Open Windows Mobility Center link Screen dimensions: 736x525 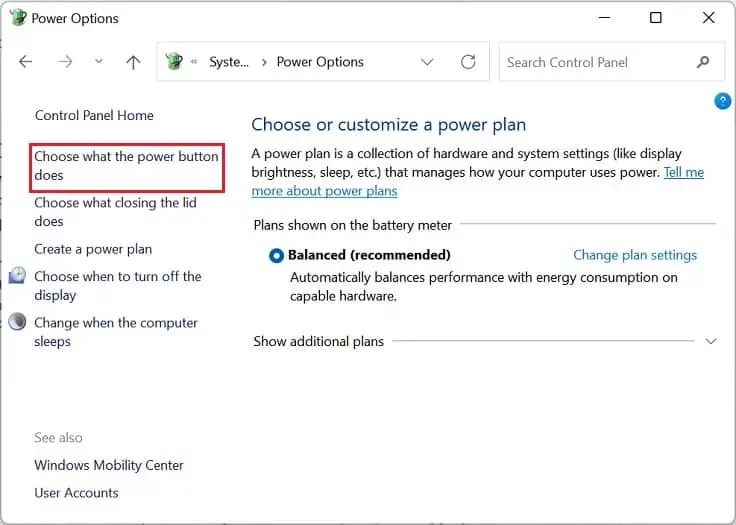109,465
